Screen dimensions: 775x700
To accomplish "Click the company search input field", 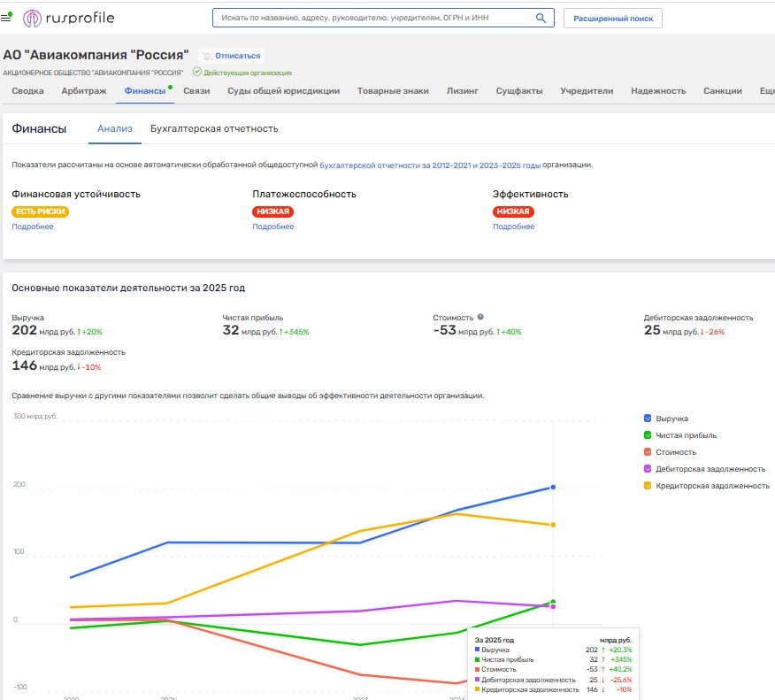I will coord(372,18).
